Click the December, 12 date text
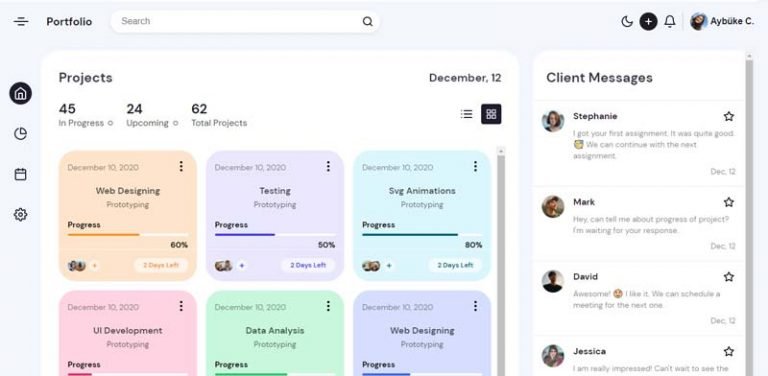The height and width of the screenshot is (376, 768). coord(465,78)
